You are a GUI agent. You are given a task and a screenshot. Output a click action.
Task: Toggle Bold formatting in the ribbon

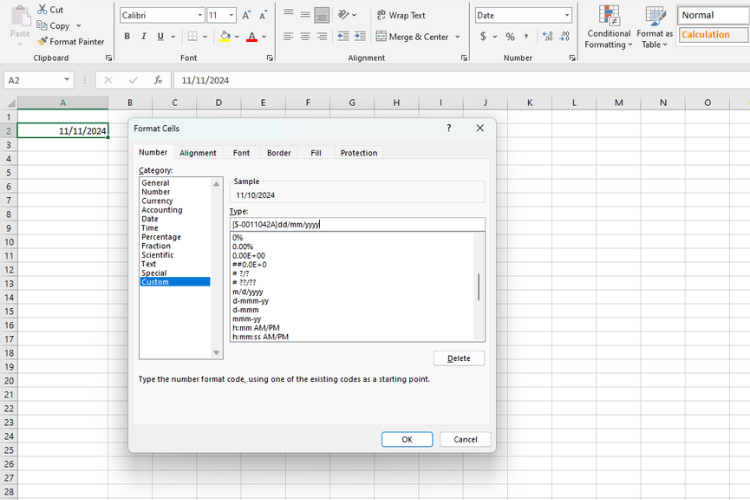click(127, 36)
